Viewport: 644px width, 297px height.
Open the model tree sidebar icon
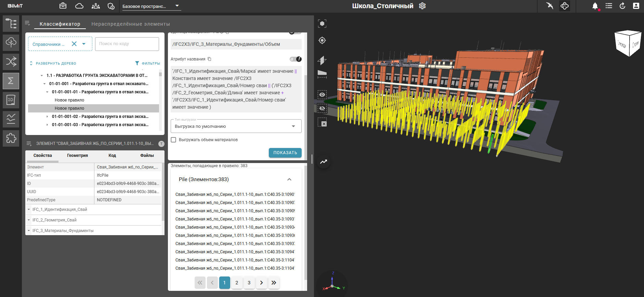pos(11,24)
